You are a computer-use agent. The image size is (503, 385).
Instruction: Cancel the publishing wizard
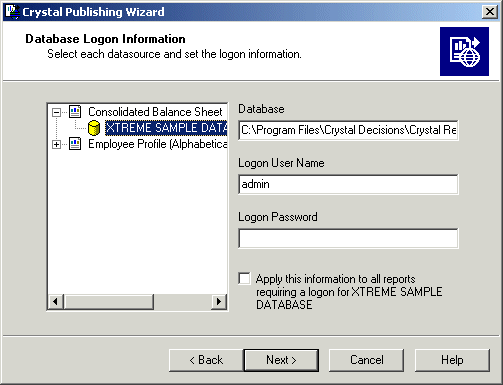pos(366,360)
